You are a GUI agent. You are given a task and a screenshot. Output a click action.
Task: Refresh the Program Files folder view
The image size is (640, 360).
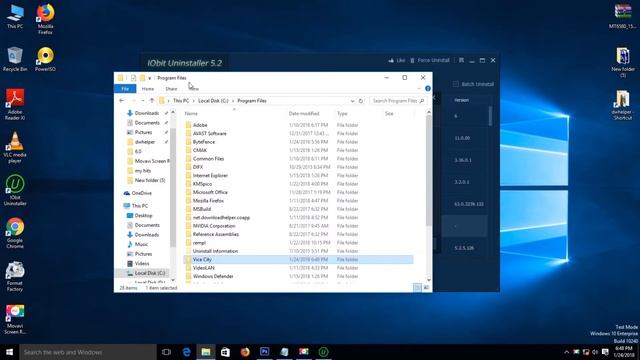361,101
